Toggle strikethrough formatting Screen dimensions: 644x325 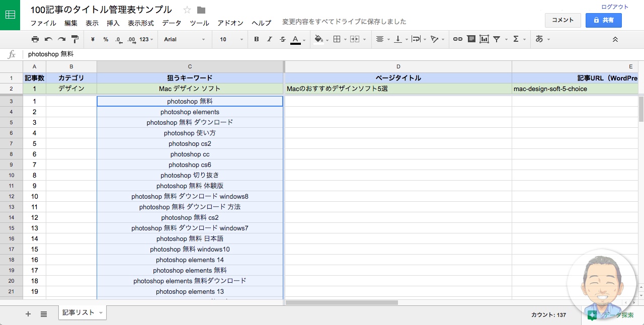(282, 39)
